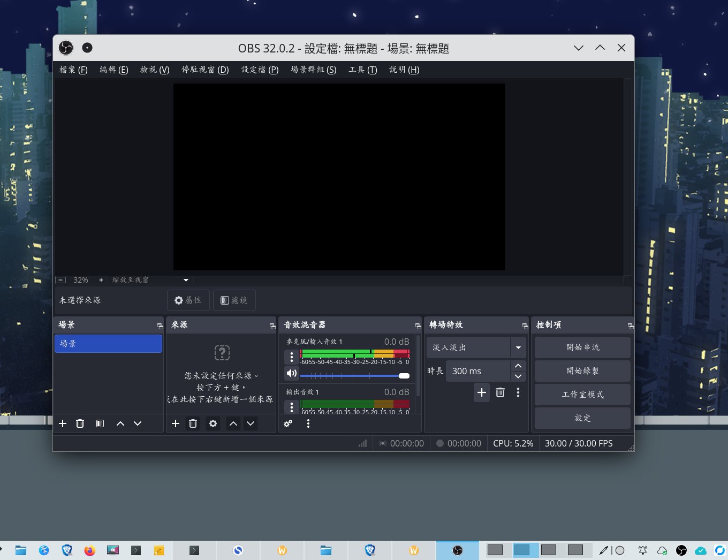Delete the selected scene using the trash icon
728x560 pixels.
pyautogui.click(x=80, y=423)
